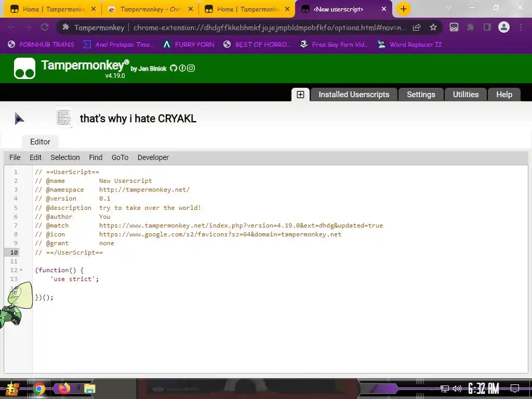
Task: Click the volume speaker icon in tray
Action: [x=457, y=389]
